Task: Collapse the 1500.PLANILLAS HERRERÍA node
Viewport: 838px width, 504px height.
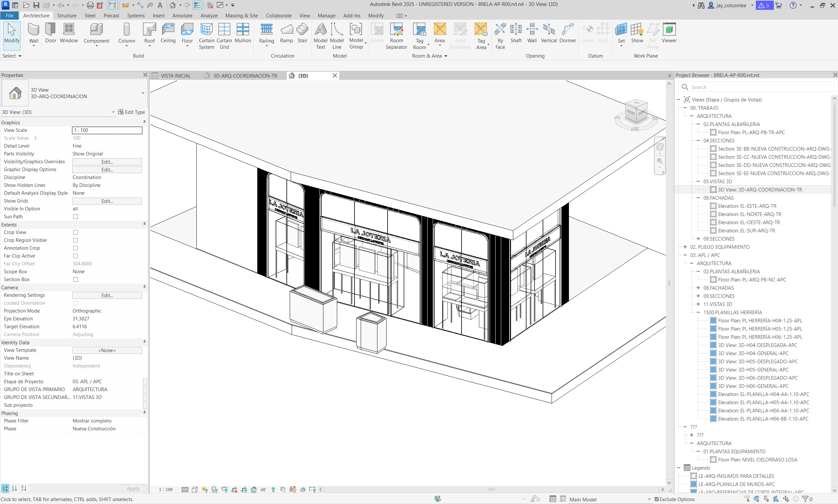Action: [x=698, y=313]
